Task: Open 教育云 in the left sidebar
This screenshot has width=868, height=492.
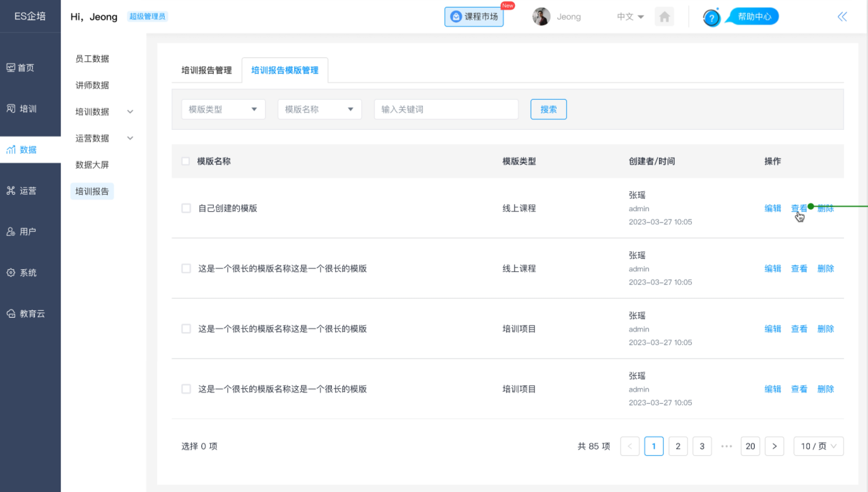Action: coord(26,314)
